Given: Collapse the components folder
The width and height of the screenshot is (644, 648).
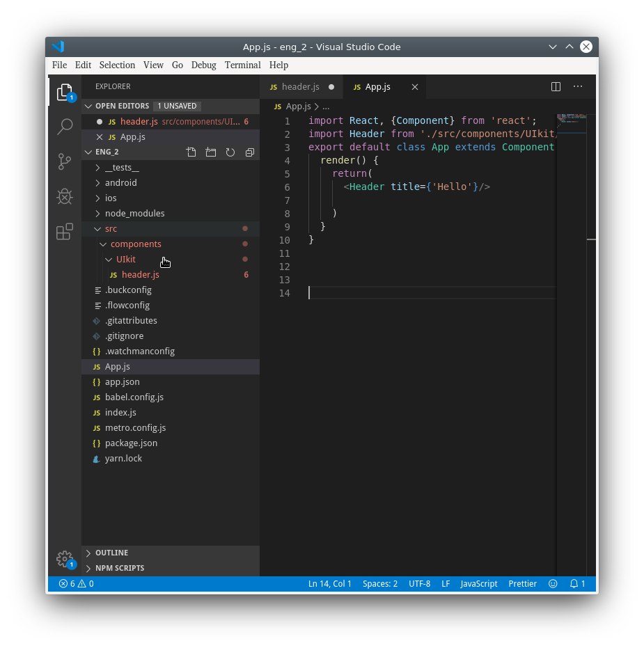Looking at the screenshot, I should pos(103,244).
